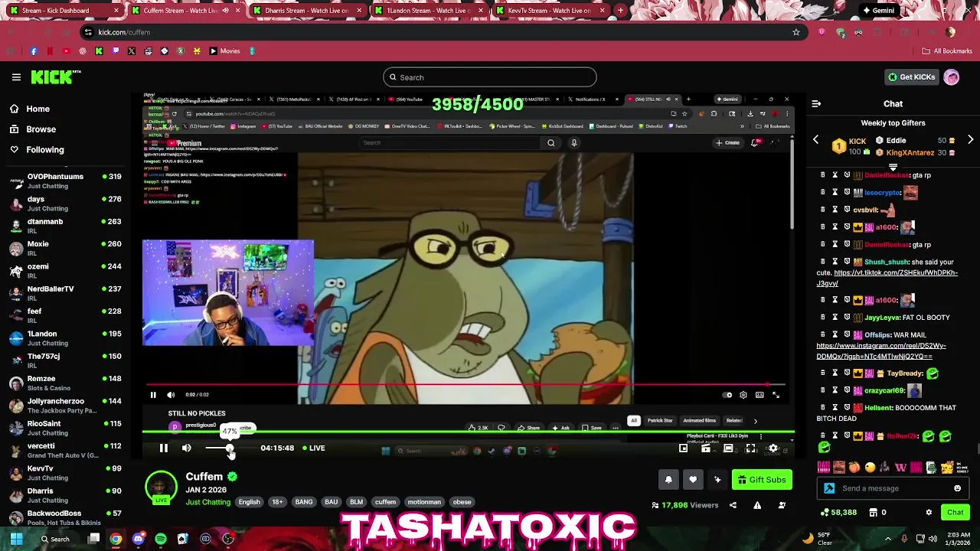Report stream with warning triangle icon
The height and width of the screenshot is (551, 980).
(757, 505)
